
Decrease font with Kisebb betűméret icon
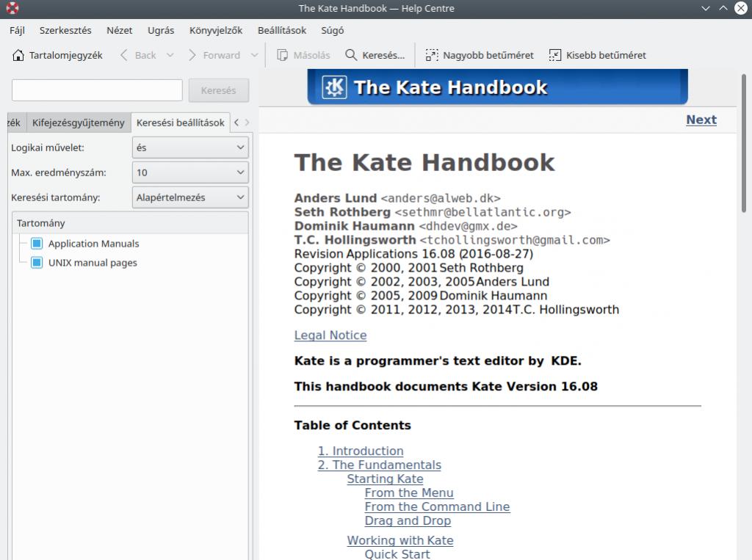coord(555,55)
